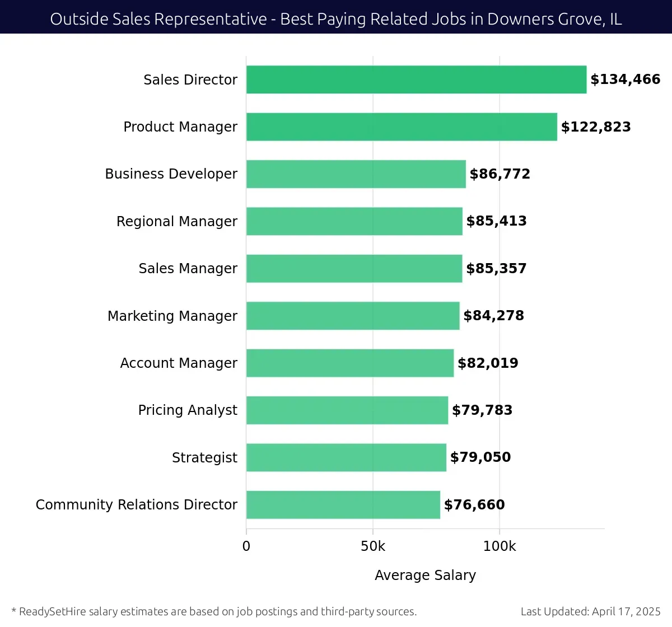The width and height of the screenshot is (672, 627).
Task: Click the 'Average Salary' axis title
Action: (x=425, y=575)
